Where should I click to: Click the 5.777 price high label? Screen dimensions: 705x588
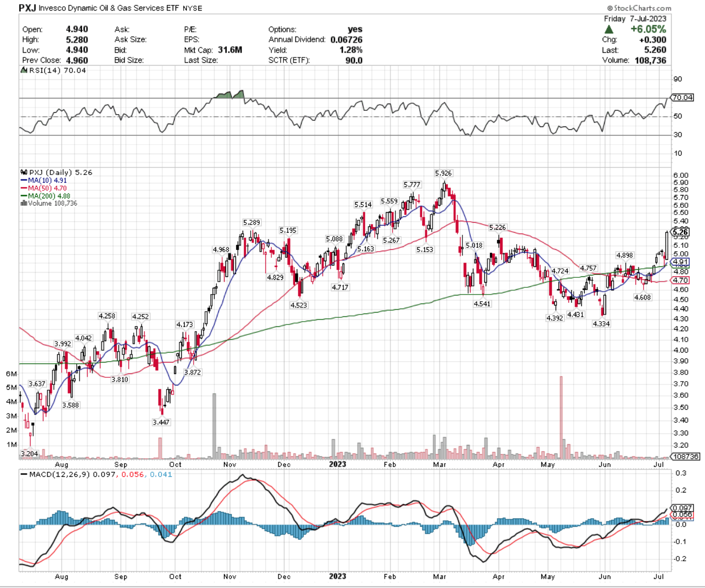(412, 185)
